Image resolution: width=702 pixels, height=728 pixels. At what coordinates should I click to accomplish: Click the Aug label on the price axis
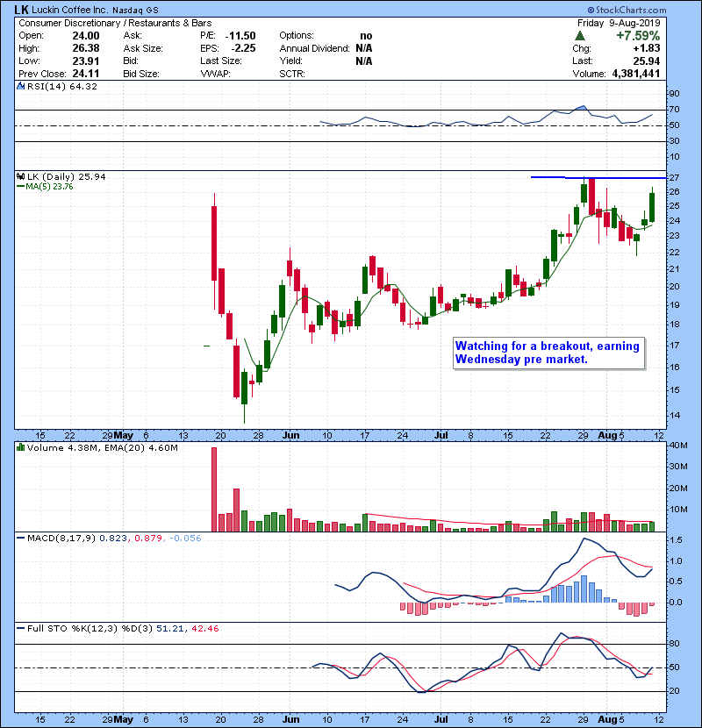[607, 436]
